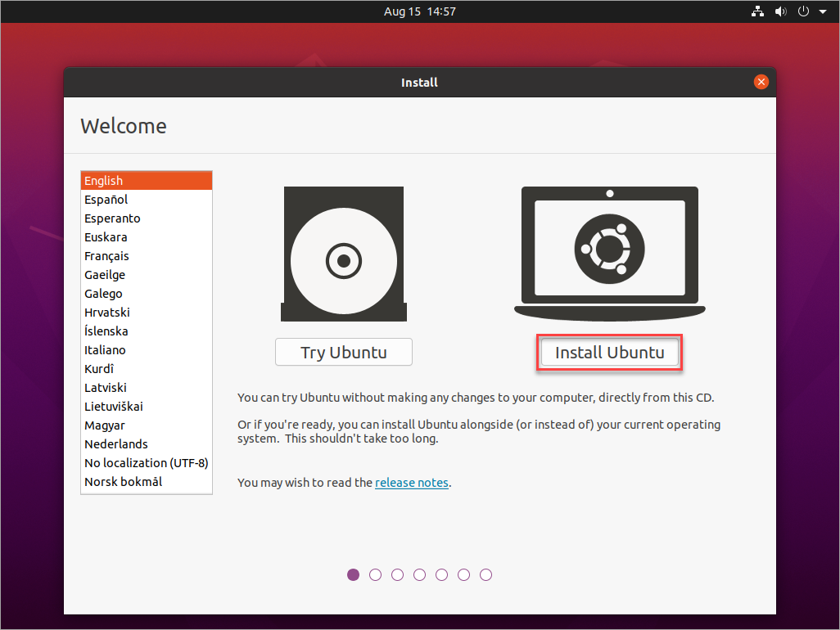This screenshot has width=840, height=630.
Task: Select Latviski language
Action: (147, 388)
